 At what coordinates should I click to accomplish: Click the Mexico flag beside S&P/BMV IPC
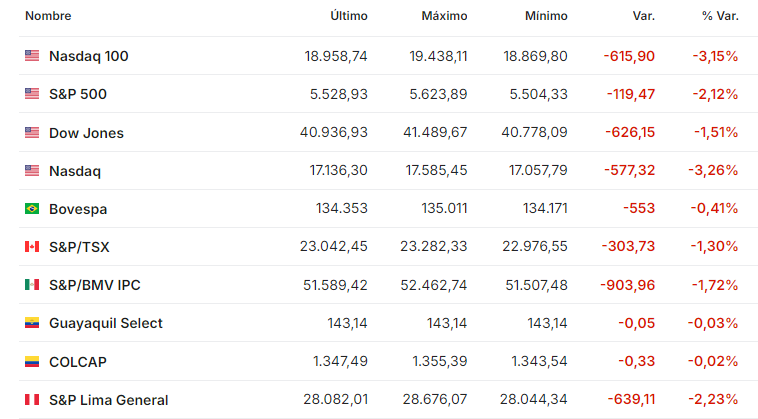[x=32, y=285]
